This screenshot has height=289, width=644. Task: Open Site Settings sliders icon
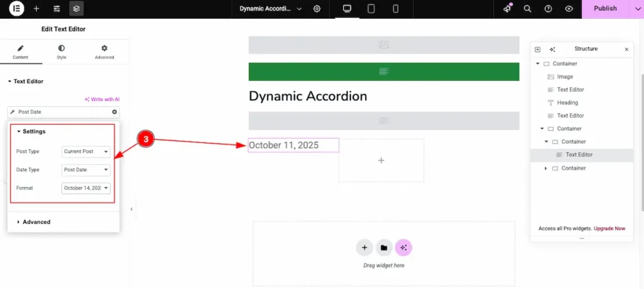click(57, 9)
